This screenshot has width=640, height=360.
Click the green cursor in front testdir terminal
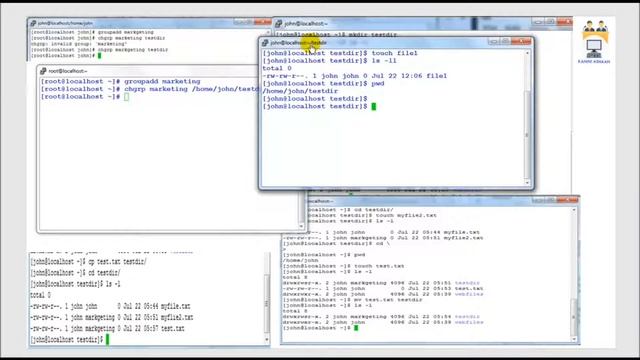(373, 107)
